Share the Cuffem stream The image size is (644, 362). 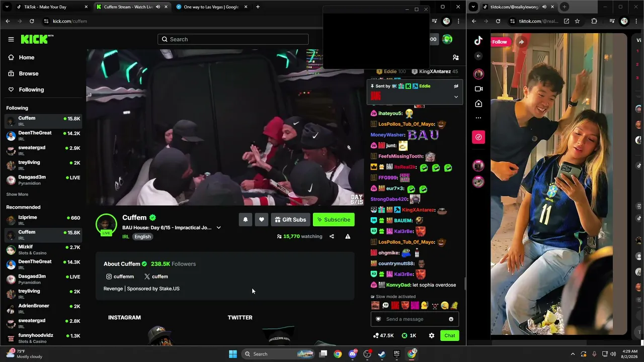332,236
